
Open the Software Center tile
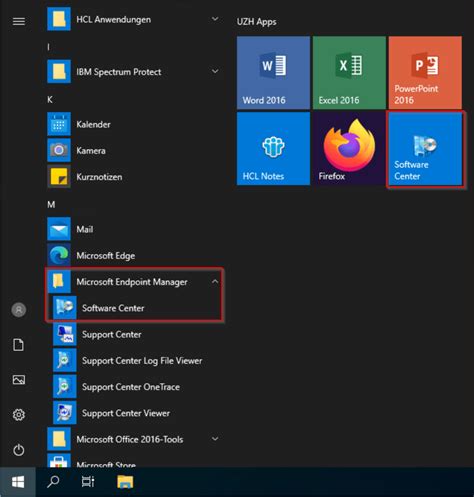[425, 148]
